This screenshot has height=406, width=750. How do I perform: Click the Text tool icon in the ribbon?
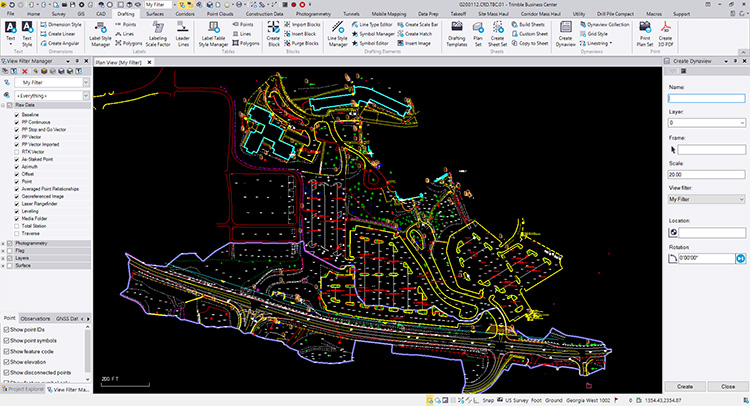click(x=11, y=28)
